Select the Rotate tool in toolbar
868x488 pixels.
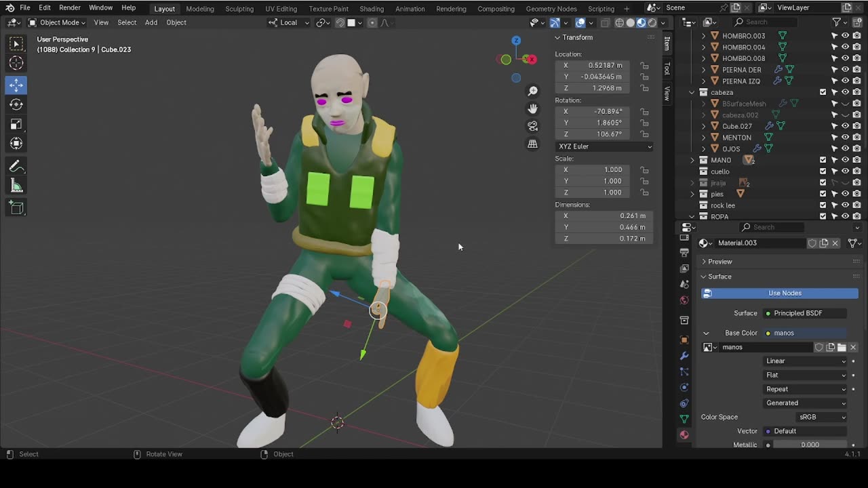tap(16, 104)
